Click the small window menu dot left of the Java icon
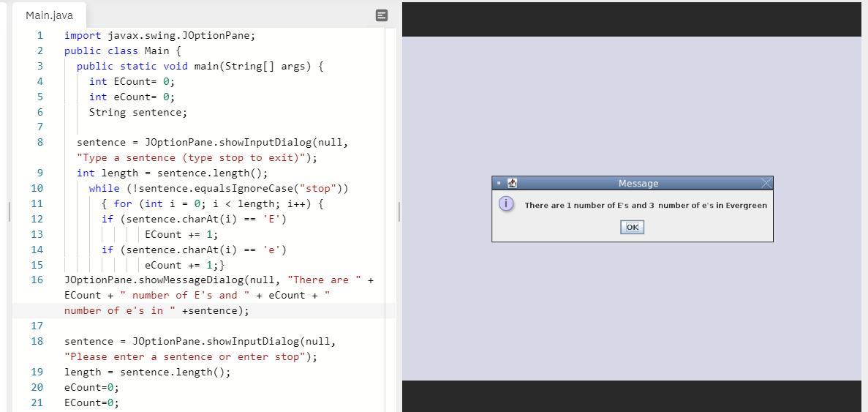Screen dimensions: 868x412 click(x=498, y=183)
